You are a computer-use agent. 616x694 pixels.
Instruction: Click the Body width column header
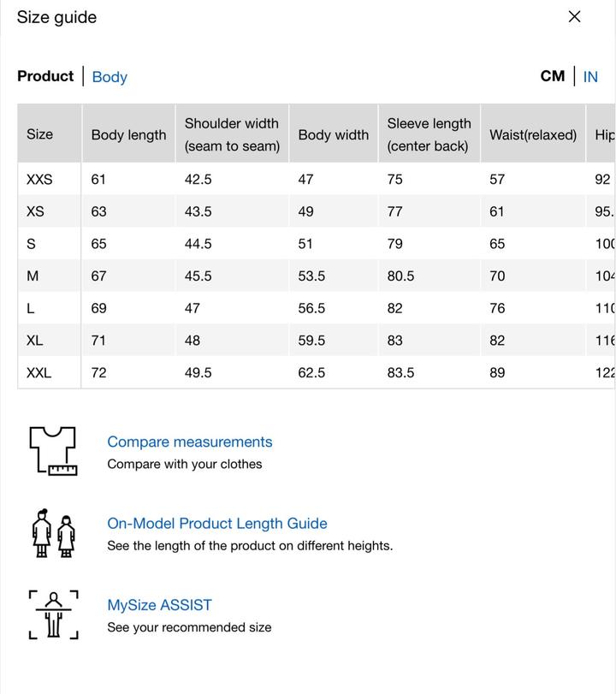point(333,135)
